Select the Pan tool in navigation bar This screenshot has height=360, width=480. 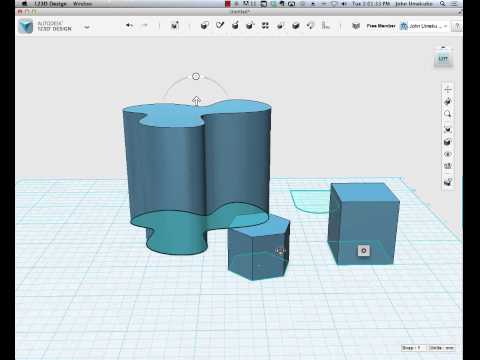coord(448,89)
